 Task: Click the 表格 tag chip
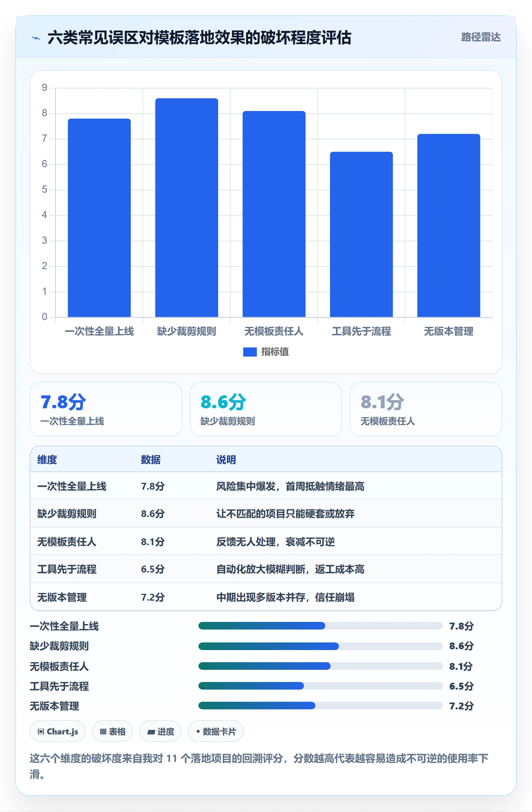click(x=112, y=731)
